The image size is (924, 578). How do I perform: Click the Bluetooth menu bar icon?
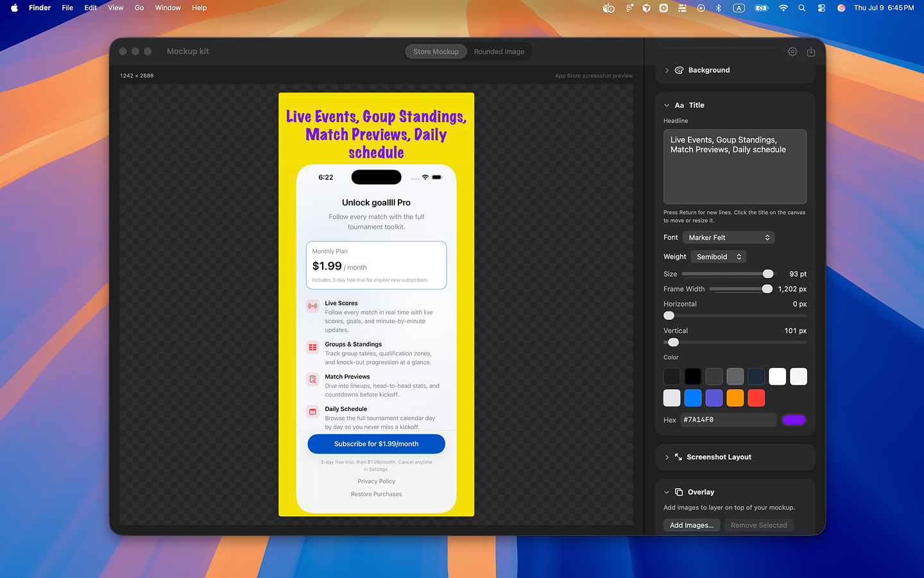[x=719, y=8]
